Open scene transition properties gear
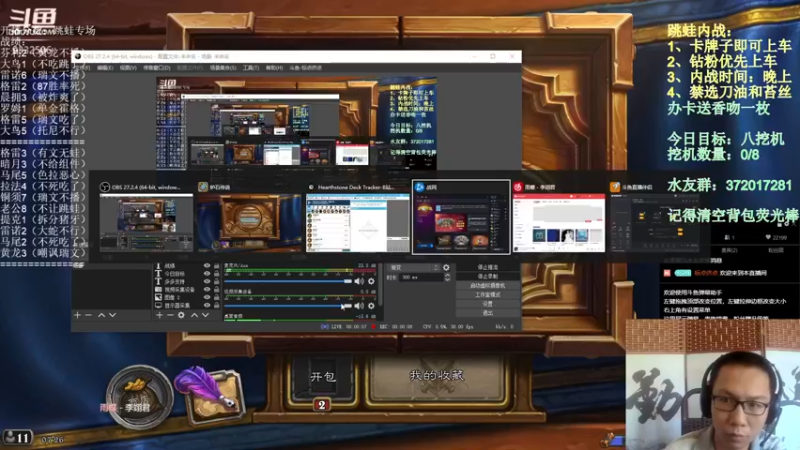This screenshot has width=800, height=450. point(446,267)
